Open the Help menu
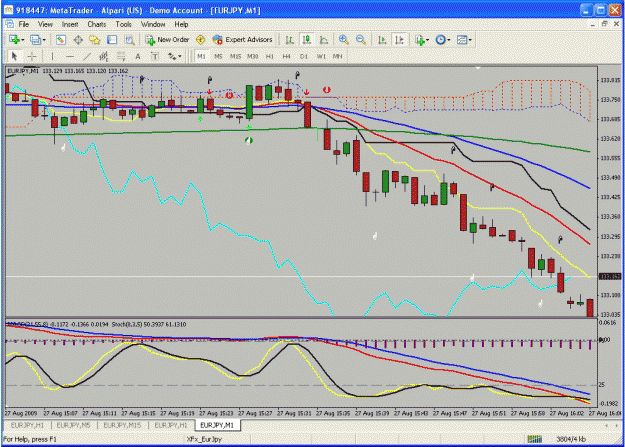 (x=181, y=24)
